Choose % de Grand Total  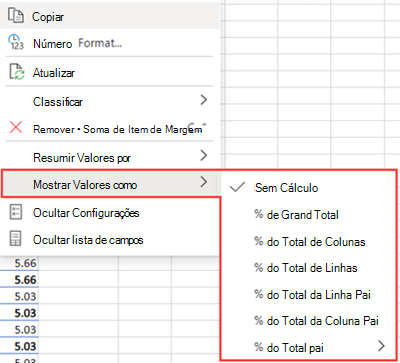point(309,214)
